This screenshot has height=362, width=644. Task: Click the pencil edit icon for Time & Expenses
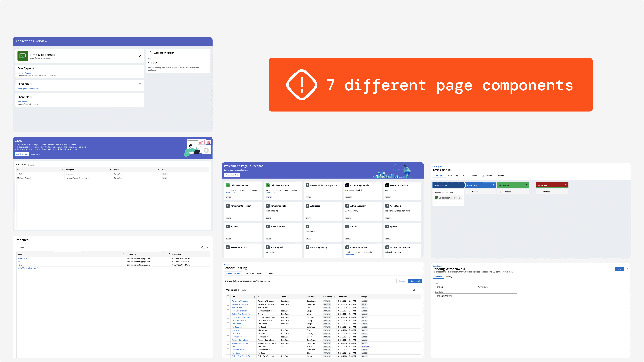(140, 56)
